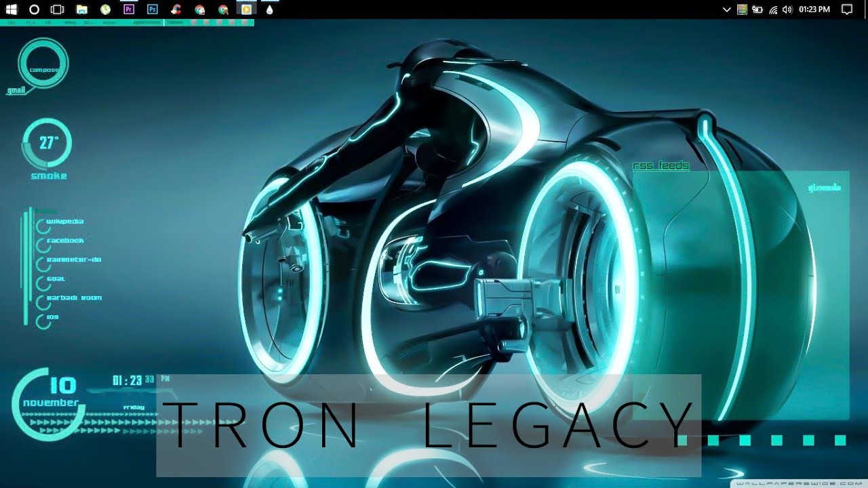The image size is (868, 488).
Task: Open Task View from the taskbar
Action: pos(58,9)
